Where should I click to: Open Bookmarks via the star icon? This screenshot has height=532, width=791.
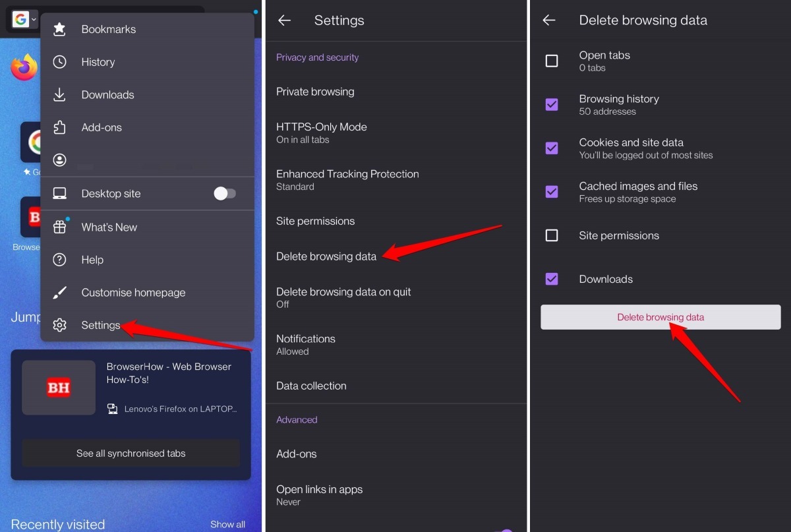(x=59, y=29)
